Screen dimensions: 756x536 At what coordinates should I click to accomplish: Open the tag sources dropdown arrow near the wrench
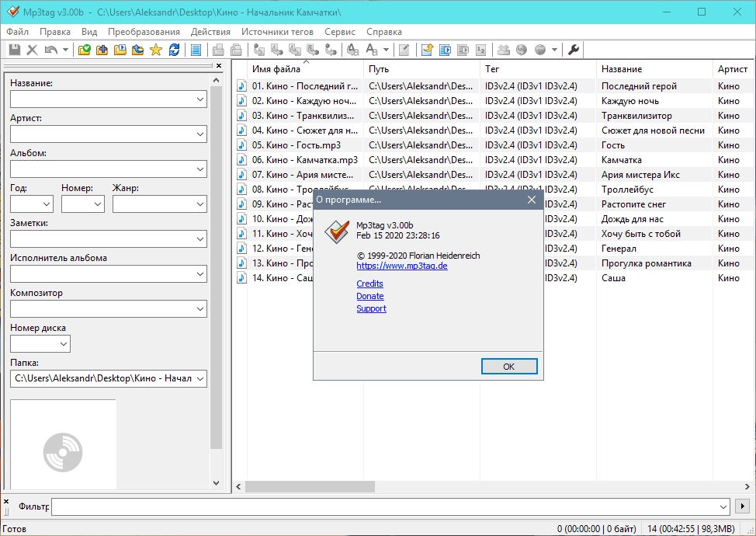click(x=554, y=50)
